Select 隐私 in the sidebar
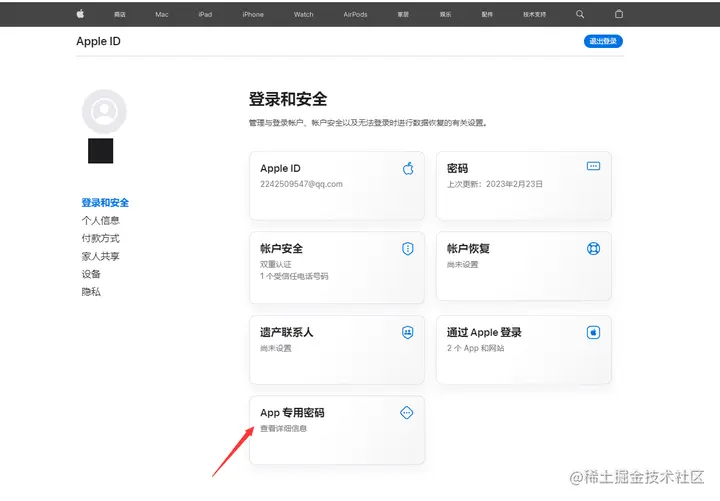Image resolution: width=720 pixels, height=501 pixels. (91, 292)
